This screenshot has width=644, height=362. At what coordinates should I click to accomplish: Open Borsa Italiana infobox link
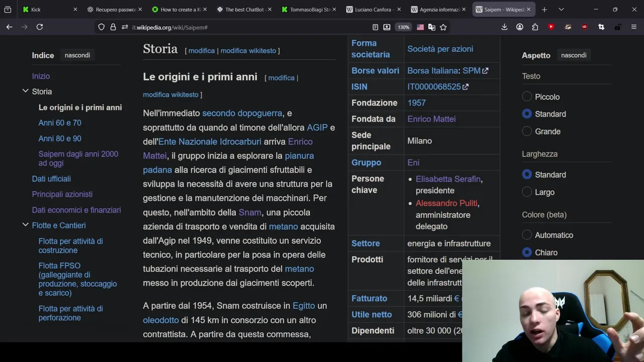pos(432,71)
